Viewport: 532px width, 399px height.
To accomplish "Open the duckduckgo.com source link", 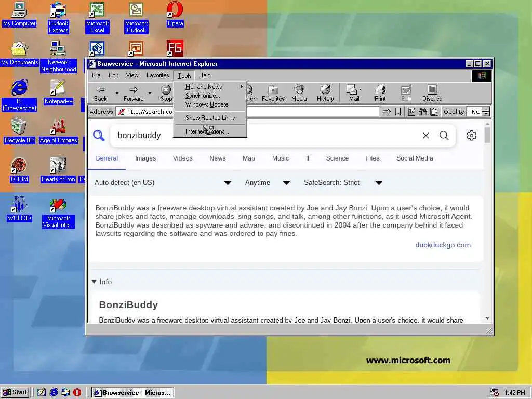I will (443, 245).
